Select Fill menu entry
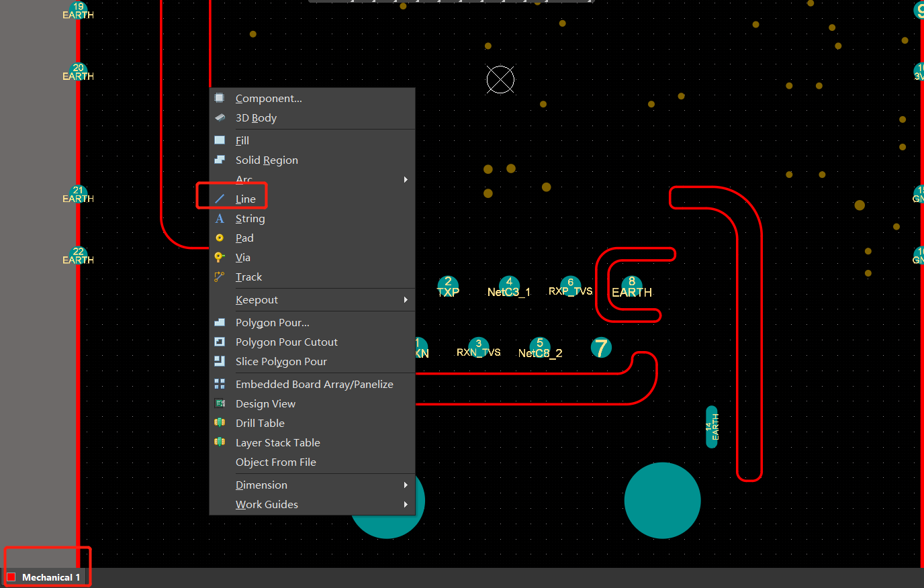 pyautogui.click(x=312, y=140)
